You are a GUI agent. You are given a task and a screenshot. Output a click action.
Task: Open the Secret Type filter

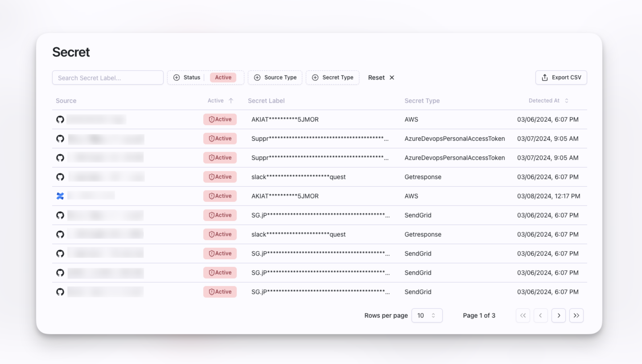pos(332,78)
